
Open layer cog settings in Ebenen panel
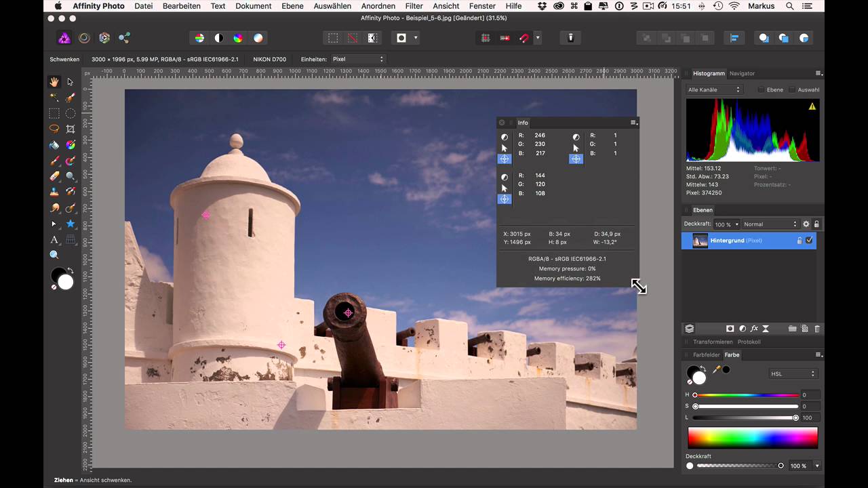806,224
